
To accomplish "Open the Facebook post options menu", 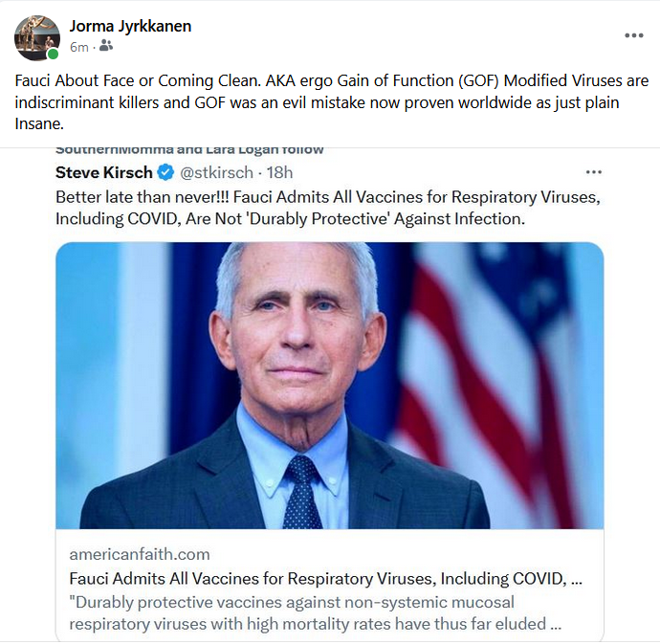I will pyautogui.click(x=634, y=35).
